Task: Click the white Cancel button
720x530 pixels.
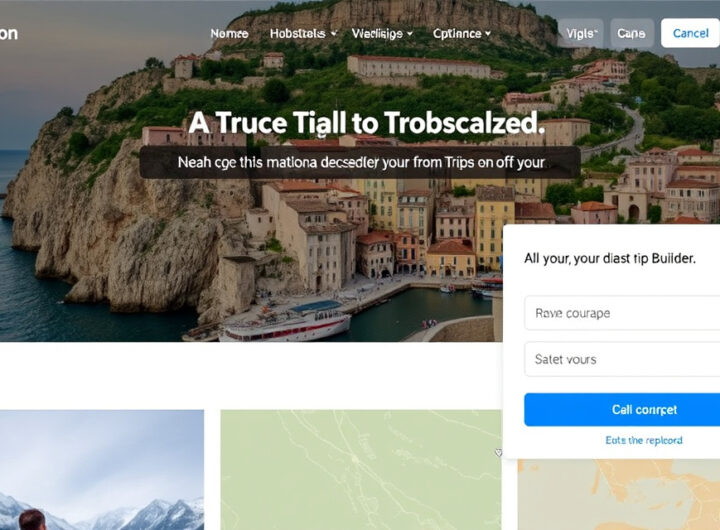Action: click(x=690, y=33)
